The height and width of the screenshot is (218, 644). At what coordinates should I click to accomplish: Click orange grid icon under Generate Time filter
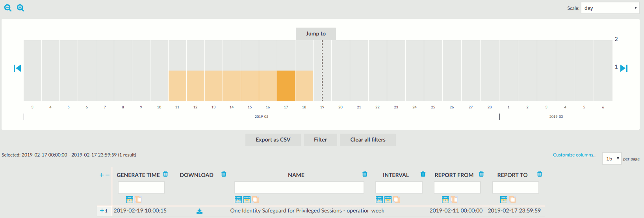(x=138, y=199)
